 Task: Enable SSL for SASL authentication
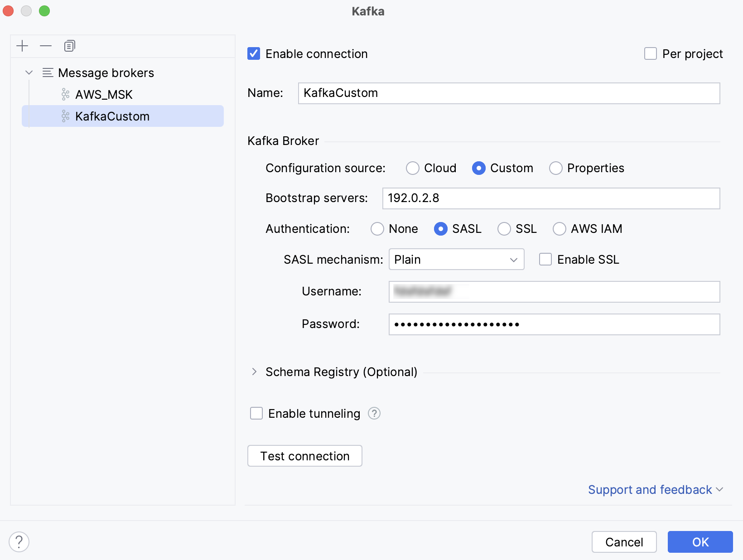[545, 259]
